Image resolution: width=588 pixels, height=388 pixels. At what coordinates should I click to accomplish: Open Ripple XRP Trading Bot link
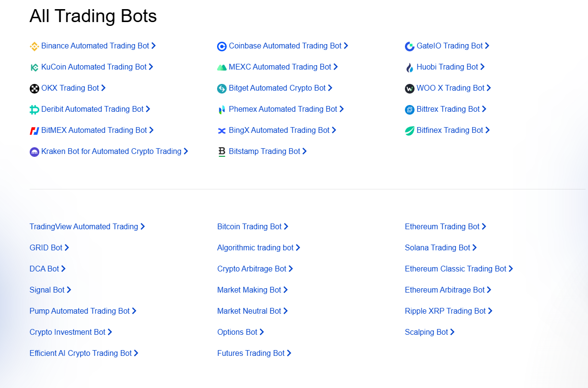tap(449, 311)
